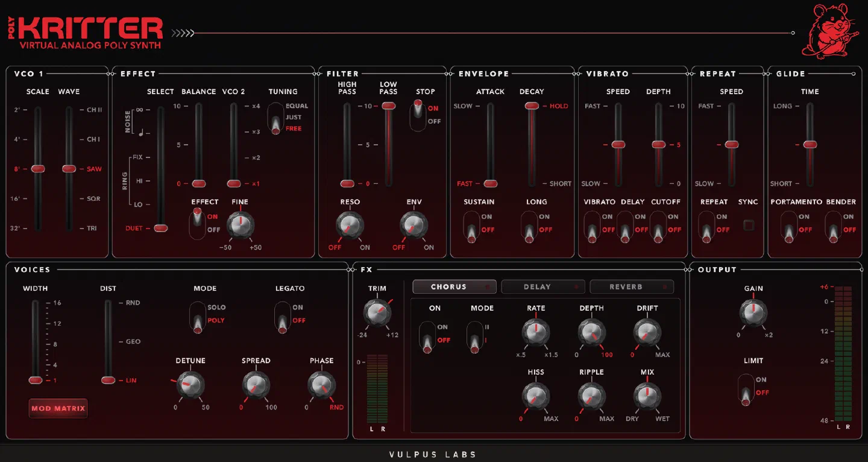868x462 pixels.
Task: Click the FINE tuning knob
Action: tap(241, 226)
